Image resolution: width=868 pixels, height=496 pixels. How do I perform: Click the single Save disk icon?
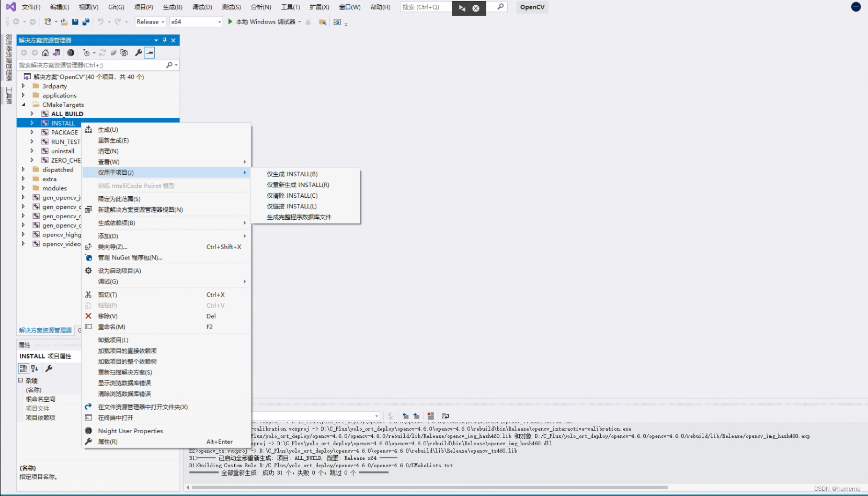[75, 21]
